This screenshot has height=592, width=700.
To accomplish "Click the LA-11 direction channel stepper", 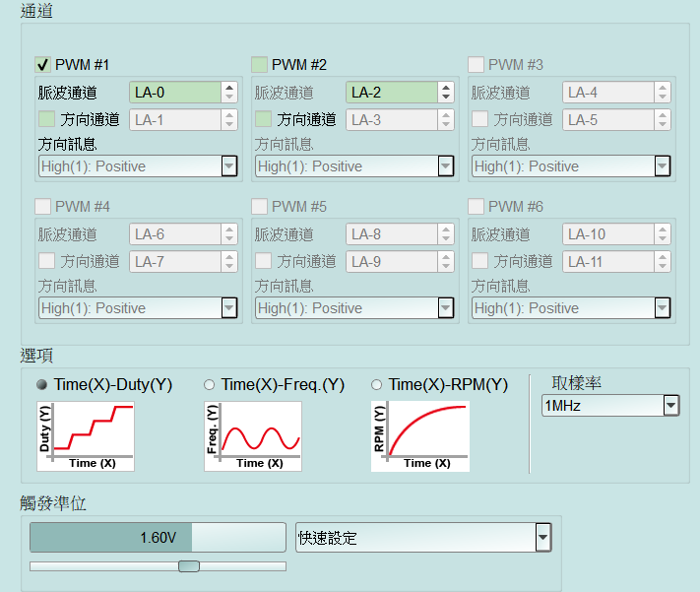I will click(x=663, y=261).
